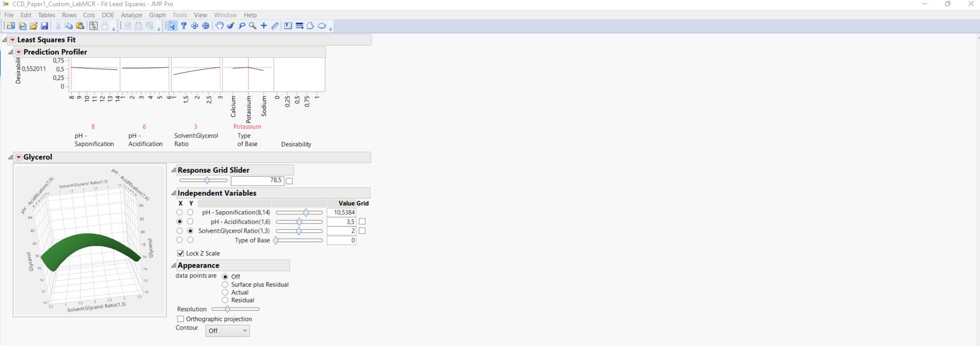The image size is (980, 346).
Task: Click the Response Grid Slider handle
Action: pos(207,180)
